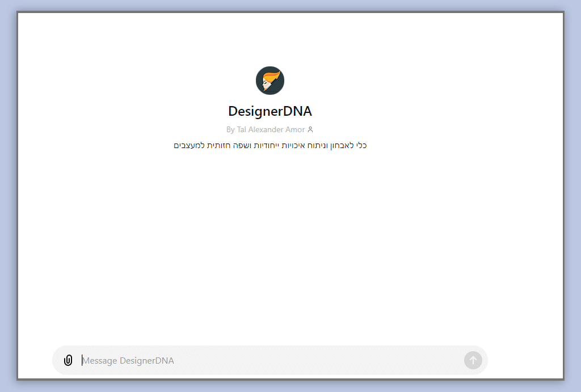This screenshot has width=581, height=392.
Task: Click the lavender background outside the chat window
Action: (x=572, y=199)
